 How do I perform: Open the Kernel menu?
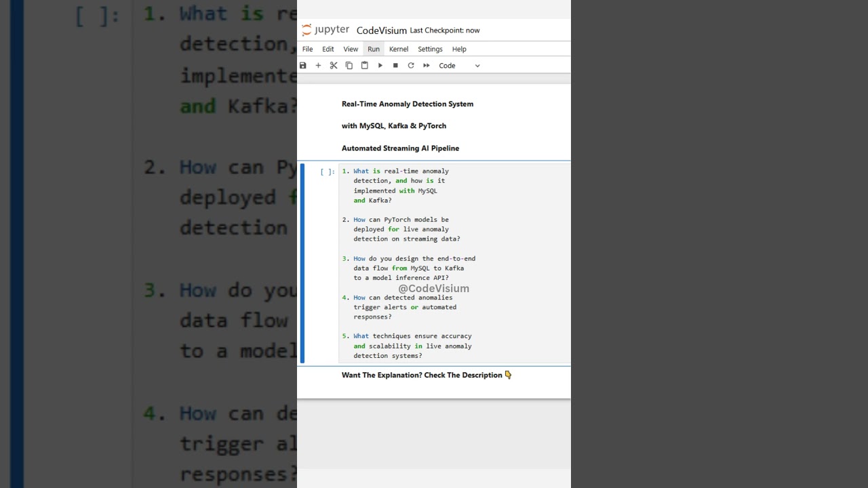click(399, 49)
